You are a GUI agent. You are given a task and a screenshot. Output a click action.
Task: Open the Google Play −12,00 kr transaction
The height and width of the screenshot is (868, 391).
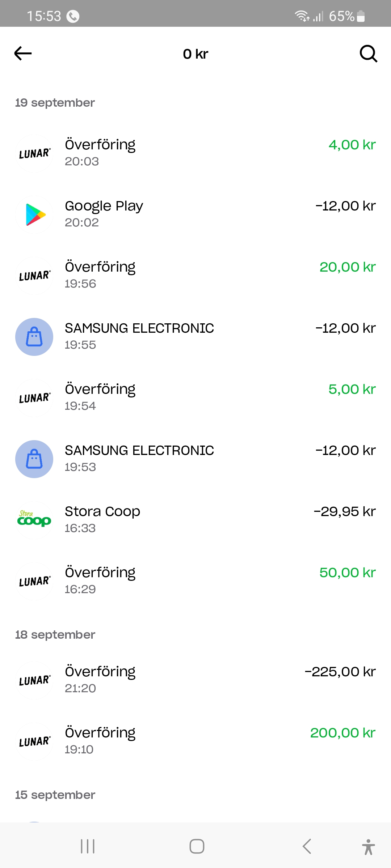(x=195, y=214)
